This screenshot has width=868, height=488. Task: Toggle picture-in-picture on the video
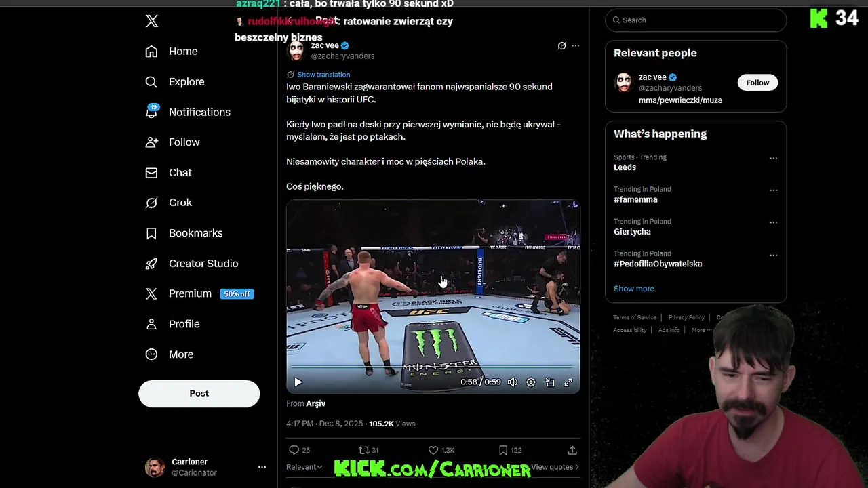tap(550, 382)
